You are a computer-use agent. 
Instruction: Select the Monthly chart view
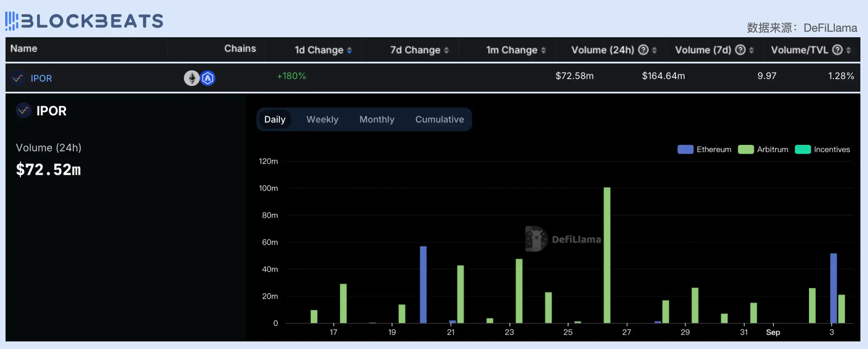click(x=377, y=119)
